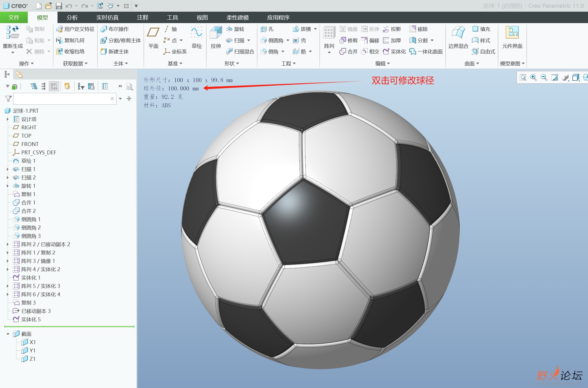This screenshot has width=588, height=388.
Task: Switch to the layer tree icon
Action: click(19, 74)
